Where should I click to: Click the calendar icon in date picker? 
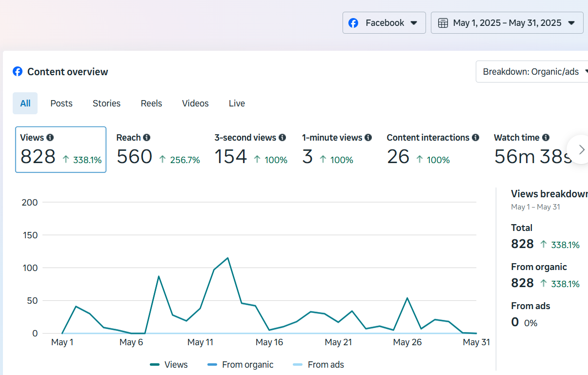(443, 23)
